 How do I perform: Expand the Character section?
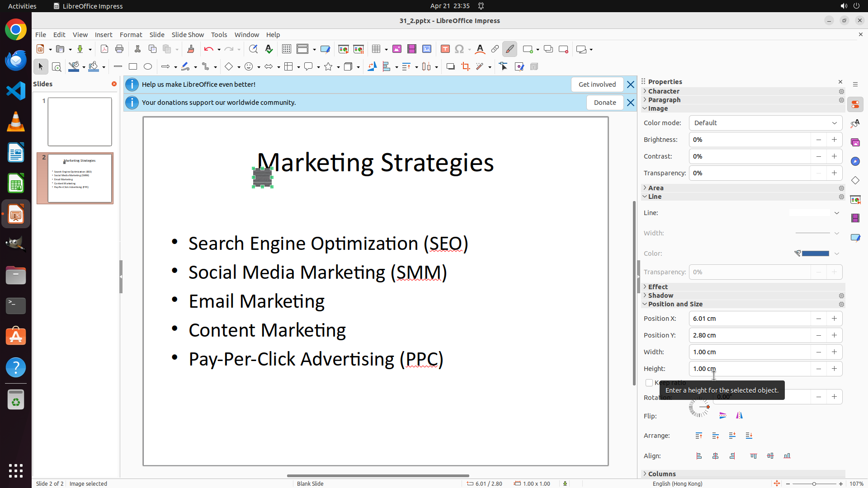pos(663,91)
